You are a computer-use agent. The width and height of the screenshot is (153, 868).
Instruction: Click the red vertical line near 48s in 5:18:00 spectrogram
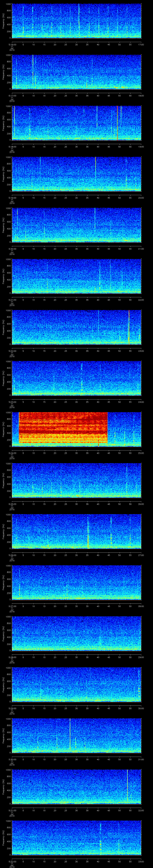(x=117, y=123)
